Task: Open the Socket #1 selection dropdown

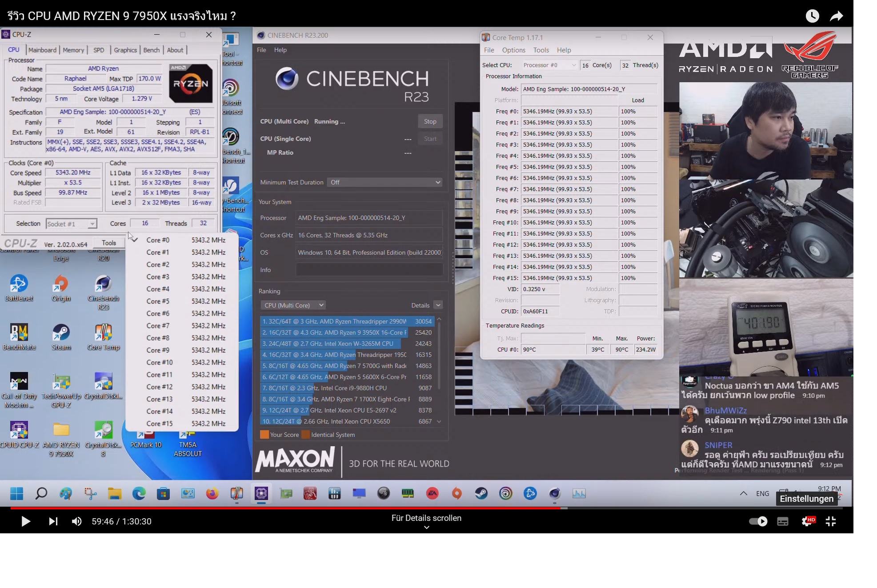Action: (x=72, y=224)
